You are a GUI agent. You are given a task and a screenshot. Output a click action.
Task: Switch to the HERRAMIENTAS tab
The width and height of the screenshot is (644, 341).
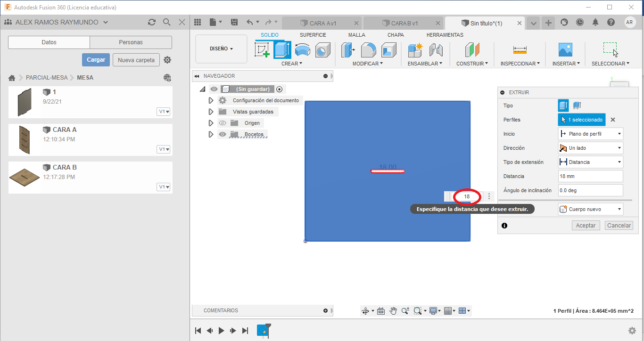point(445,35)
